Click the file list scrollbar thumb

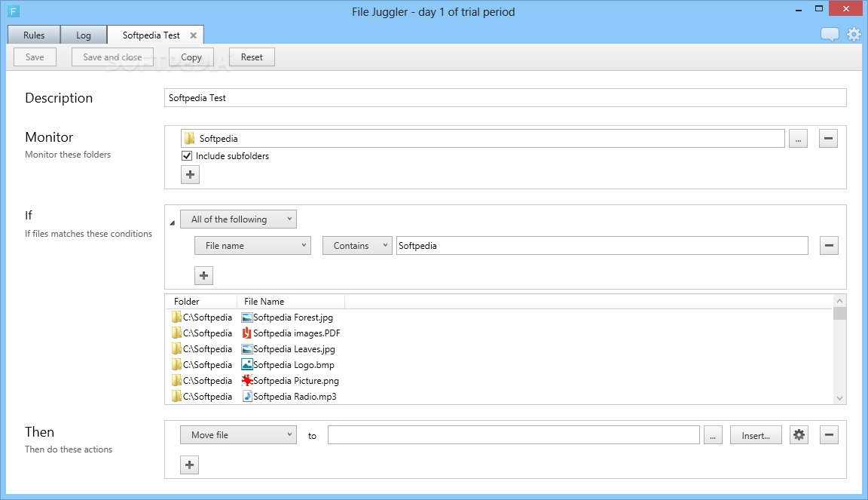tap(840, 314)
